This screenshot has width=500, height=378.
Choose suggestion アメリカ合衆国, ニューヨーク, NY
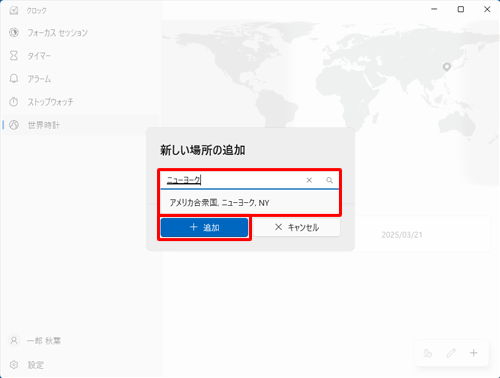coord(249,202)
